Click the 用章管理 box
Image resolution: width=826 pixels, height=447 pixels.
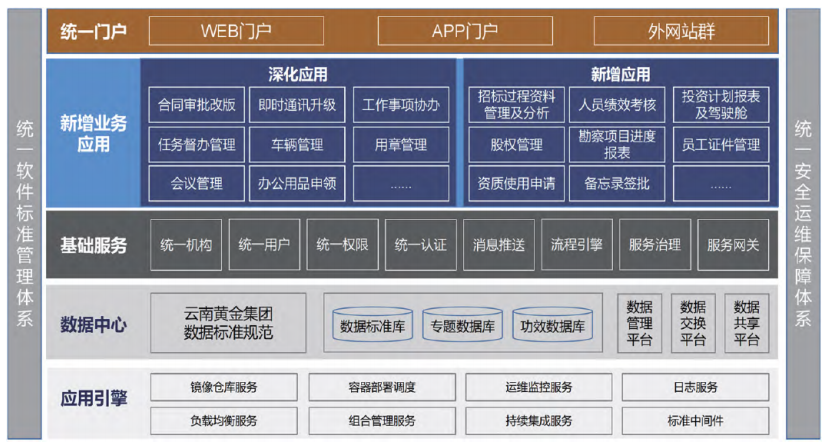(401, 144)
